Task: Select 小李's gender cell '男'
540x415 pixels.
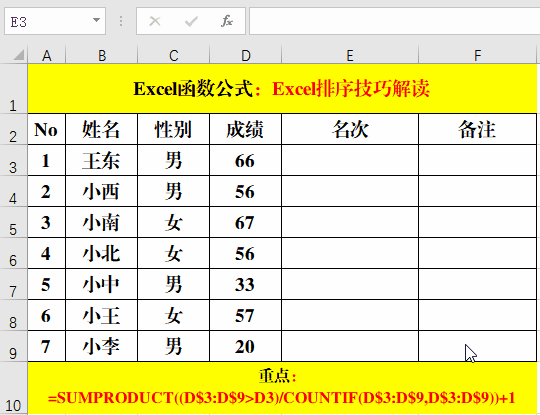Action: click(x=174, y=346)
